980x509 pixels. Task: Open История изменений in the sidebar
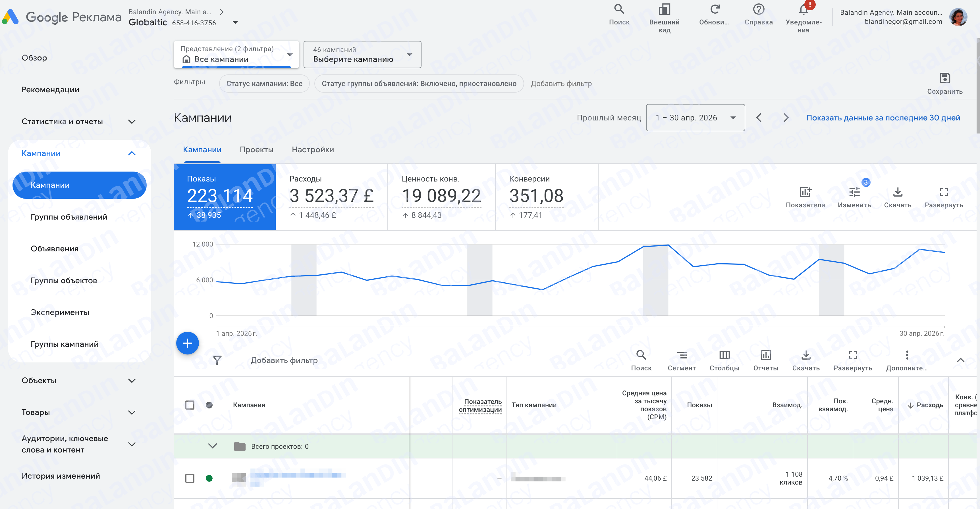[61, 476]
